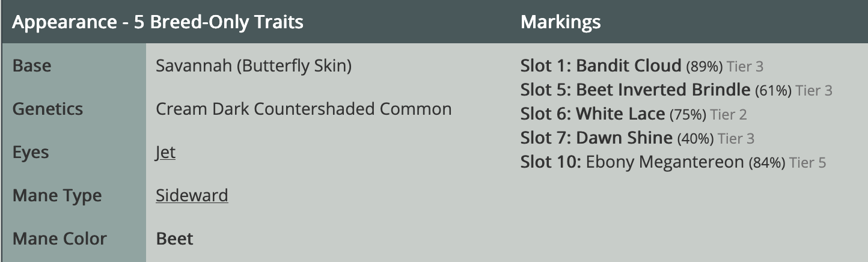Click the Mane Color row label
Viewport: 868px width, 262px height.
point(60,239)
